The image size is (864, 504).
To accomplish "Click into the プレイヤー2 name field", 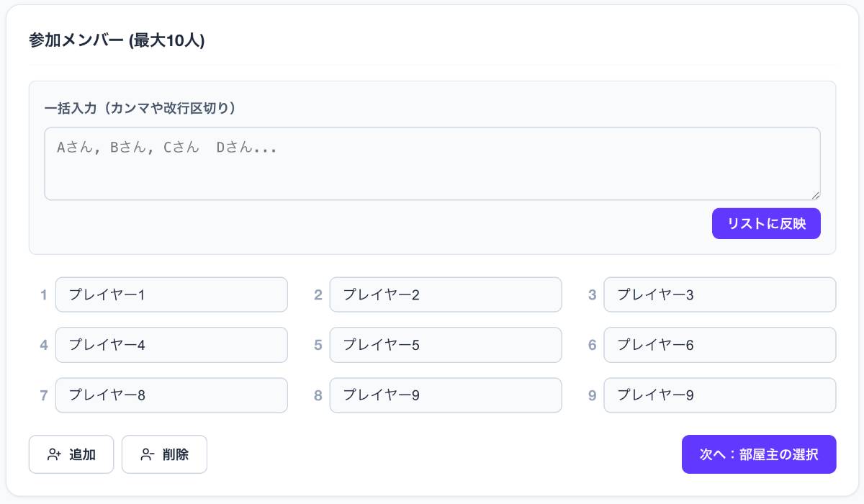I will pyautogui.click(x=445, y=294).
